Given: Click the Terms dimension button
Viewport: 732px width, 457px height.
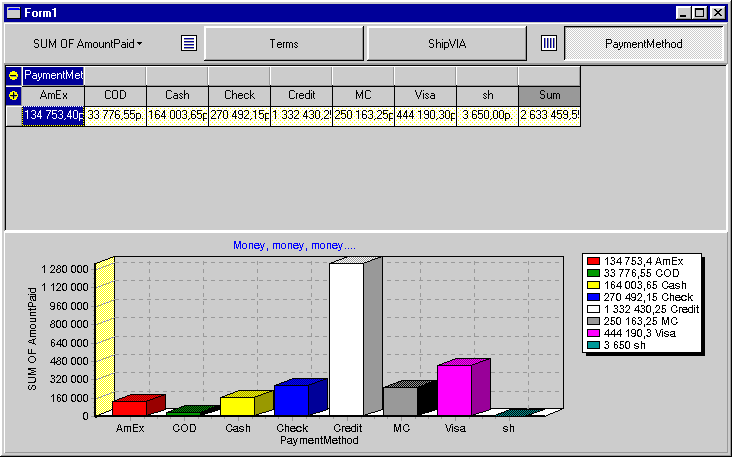Looking at the screenshot, I should 284,44.
